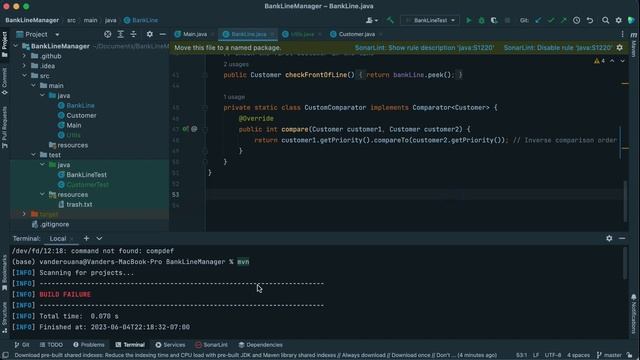Open Terminal settings gear icon
The height and width of the screenshot is (360, 640).
pos(609,238)
